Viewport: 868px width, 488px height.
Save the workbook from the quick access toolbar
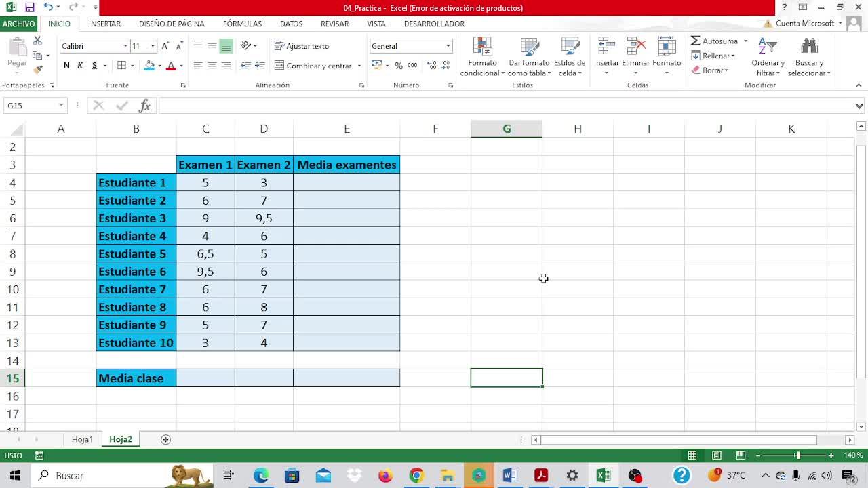29,7
